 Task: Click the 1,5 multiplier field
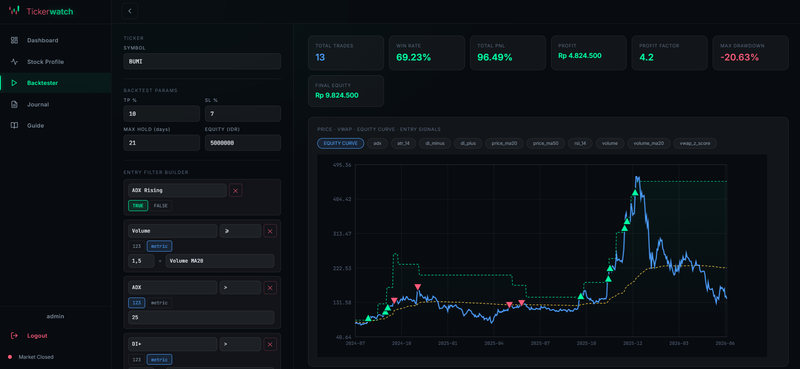[141, 261]
